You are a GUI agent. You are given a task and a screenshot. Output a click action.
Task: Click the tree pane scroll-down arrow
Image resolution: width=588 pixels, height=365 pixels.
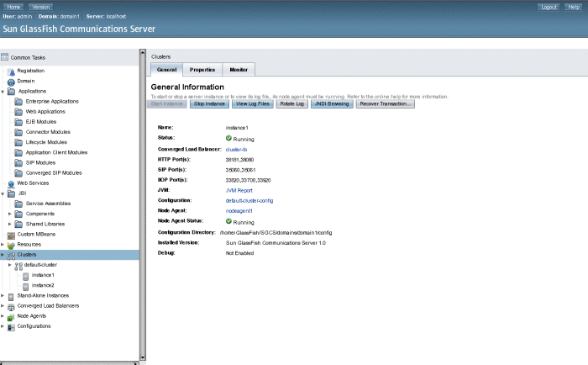[143, 357]
